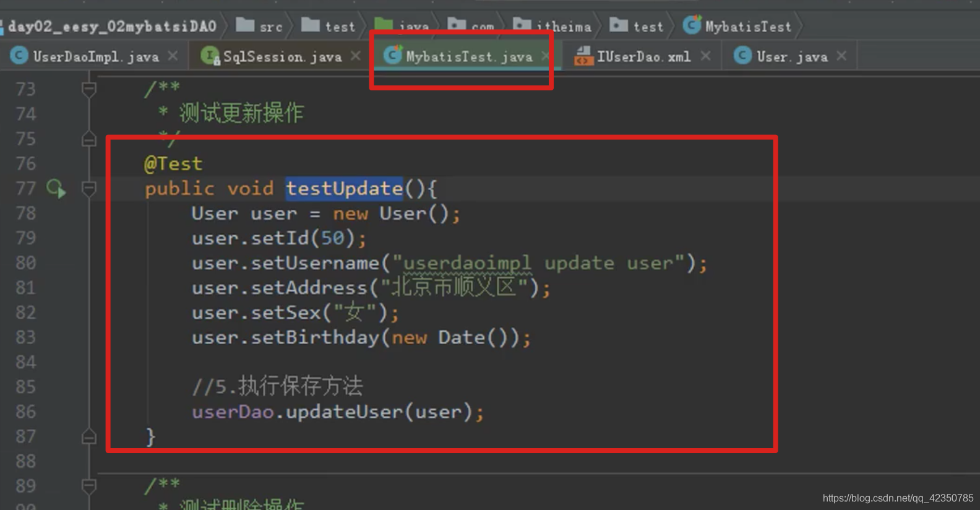The image size is (980, 510).
Task: Open the IUserDao.xml tab
Action: coord(643,57)
